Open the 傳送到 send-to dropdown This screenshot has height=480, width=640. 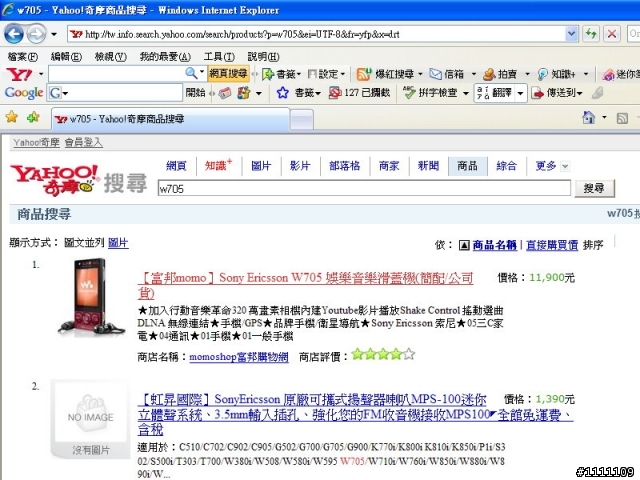tap(557, 93)
